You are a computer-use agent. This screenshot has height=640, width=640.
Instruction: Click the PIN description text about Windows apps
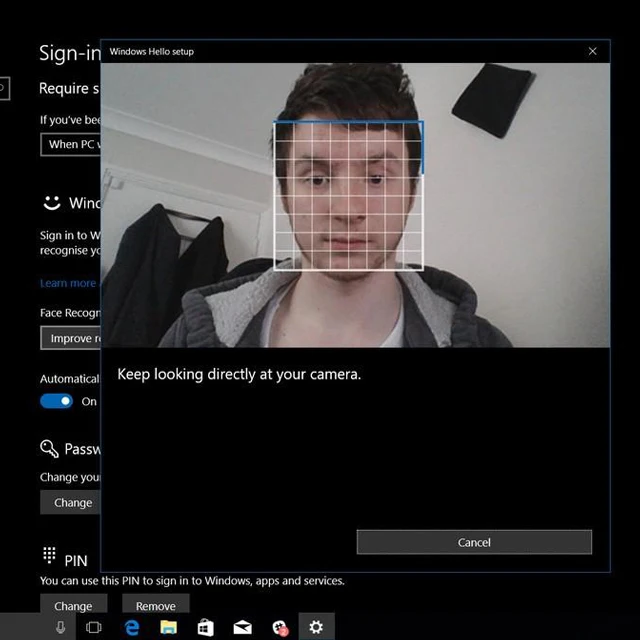click(192, 581)
